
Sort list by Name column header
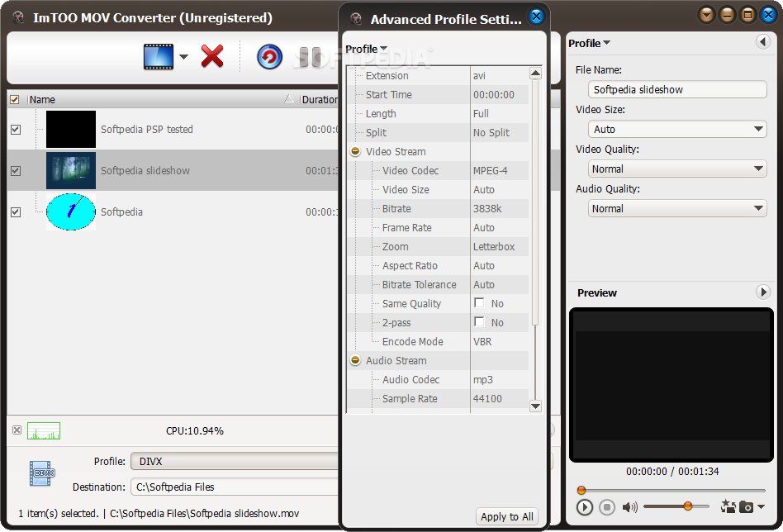coord(161,99)
